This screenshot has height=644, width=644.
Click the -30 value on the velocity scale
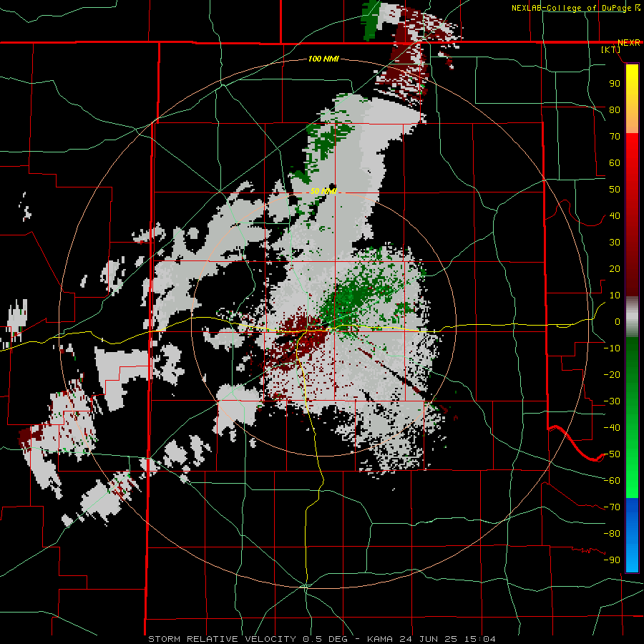(x=612, y=401)
